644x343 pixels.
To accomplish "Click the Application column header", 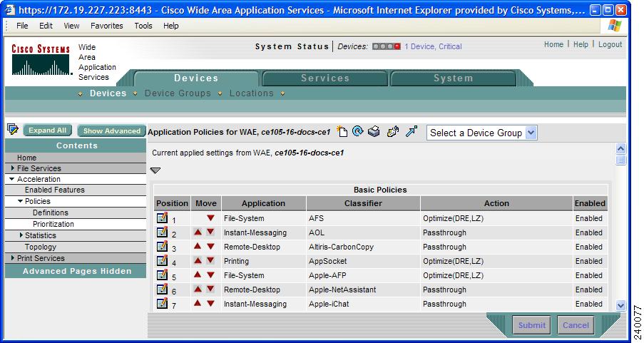I will pos(263,203).
